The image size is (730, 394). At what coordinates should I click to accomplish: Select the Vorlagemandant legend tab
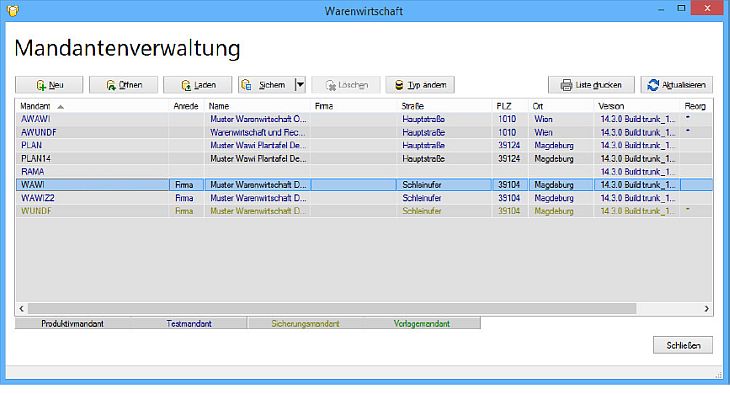coord(422,323)
